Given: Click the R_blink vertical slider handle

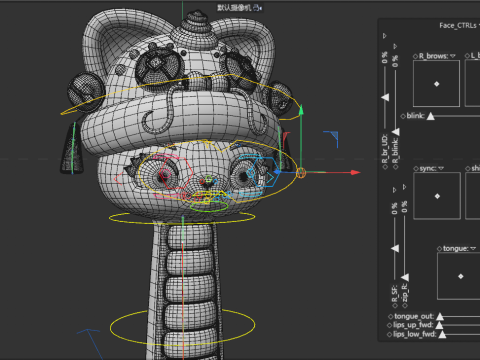Looking at the screenshot, I should (x=395, y=132).
